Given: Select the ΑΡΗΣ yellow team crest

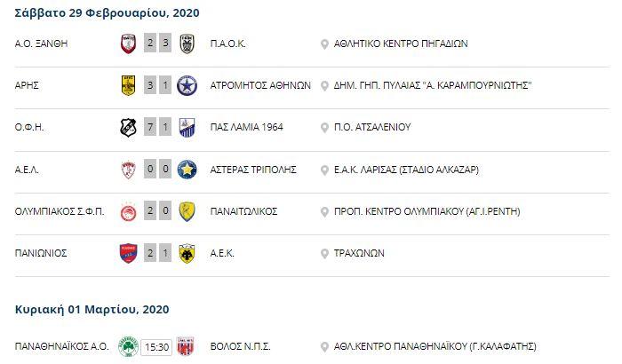Looking at the screenshot, I should [x=128, y=85].
